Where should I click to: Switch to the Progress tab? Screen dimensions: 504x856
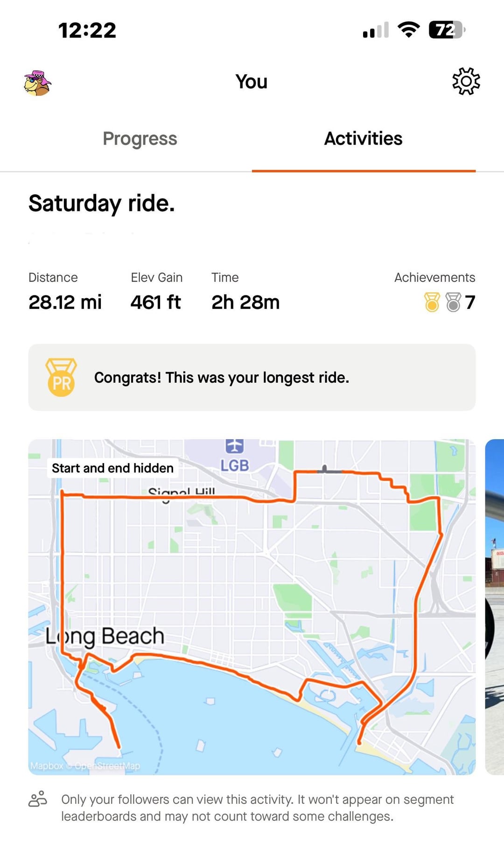click(140, 139)
